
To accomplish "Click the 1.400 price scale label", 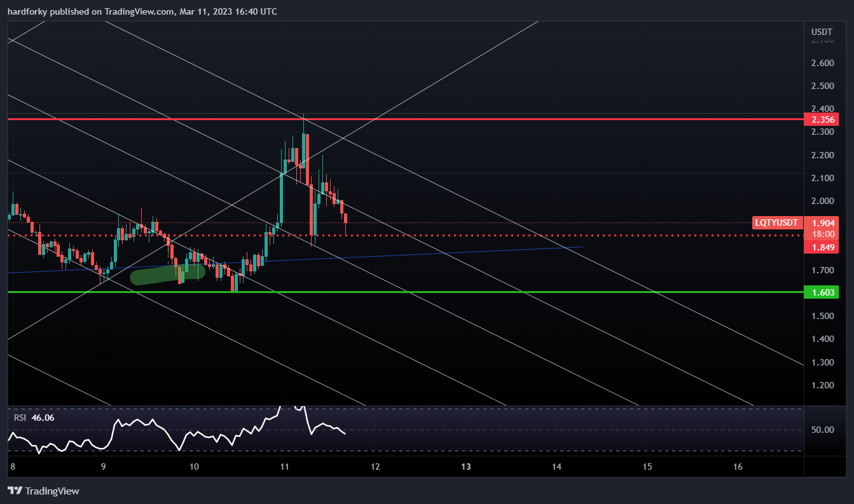I will [x=823, y=339].
